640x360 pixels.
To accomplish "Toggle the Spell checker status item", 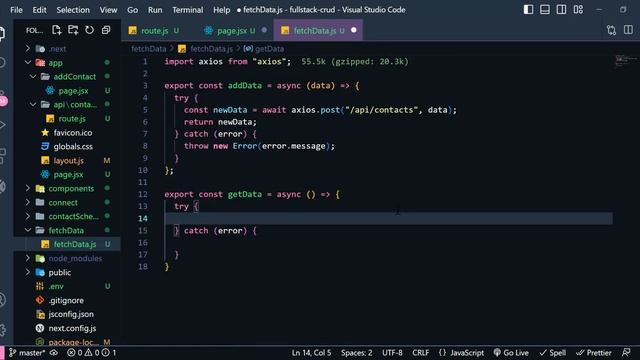I will point(552,353).
